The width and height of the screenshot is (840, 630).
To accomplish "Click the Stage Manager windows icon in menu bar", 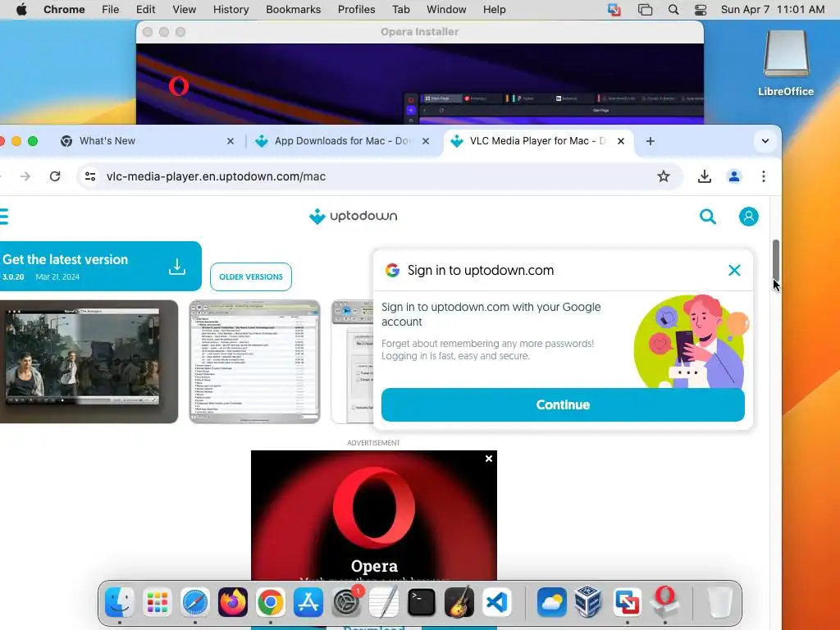I will pyautogui.click(x=645, y=10).
